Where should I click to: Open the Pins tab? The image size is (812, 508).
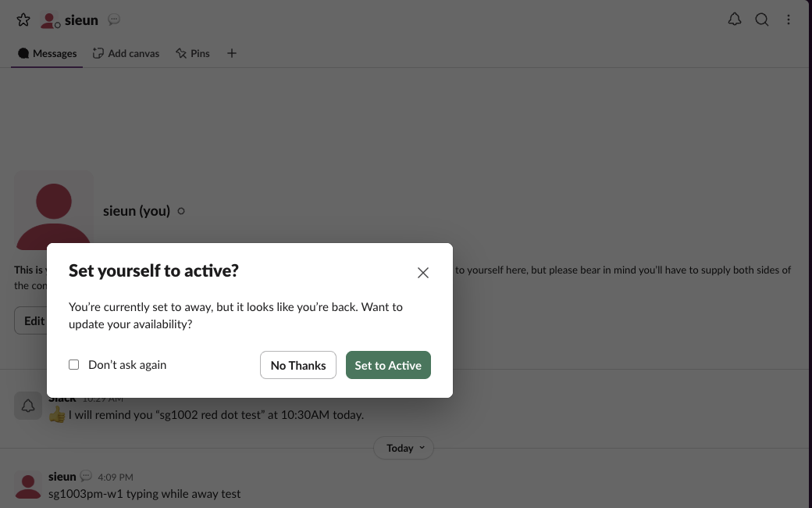coord(193,53)
